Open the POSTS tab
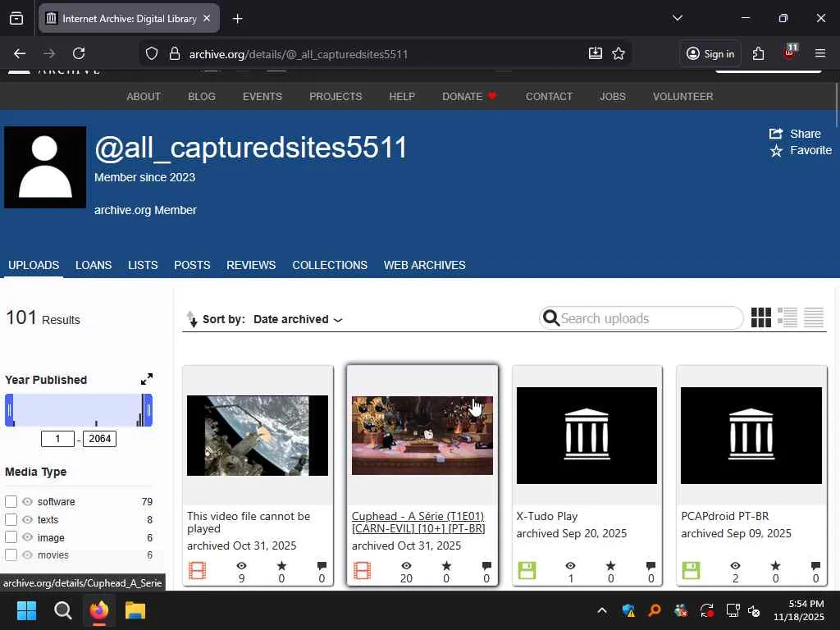The image size is (840, 630). pyautogui.click(x=192, y=265)
